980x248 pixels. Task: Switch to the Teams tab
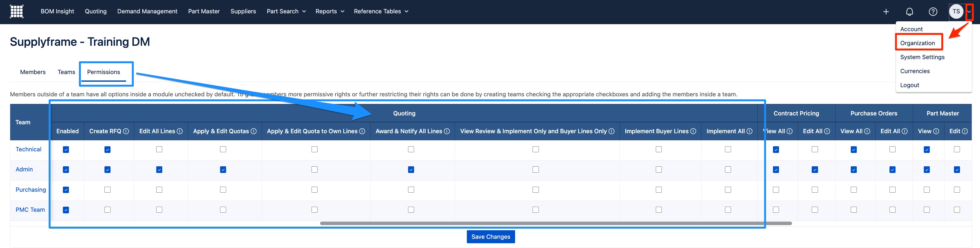66,72
